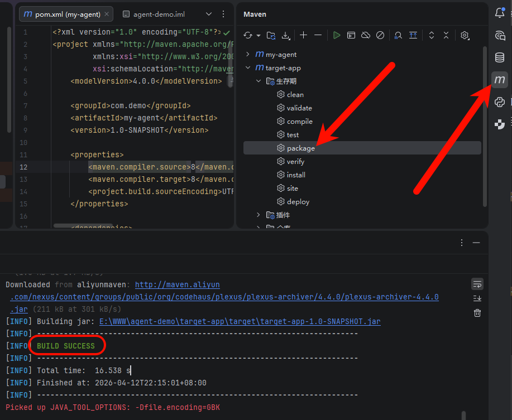Viewport: 512px width, 420px height.
Task: Open the analyze dependencies icon
Action: tap(398, 35)
